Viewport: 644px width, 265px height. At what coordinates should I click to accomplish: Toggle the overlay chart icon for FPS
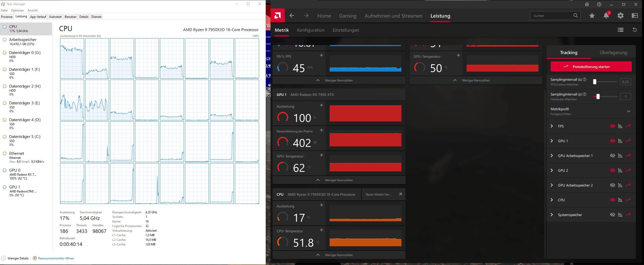coord(620,126)
